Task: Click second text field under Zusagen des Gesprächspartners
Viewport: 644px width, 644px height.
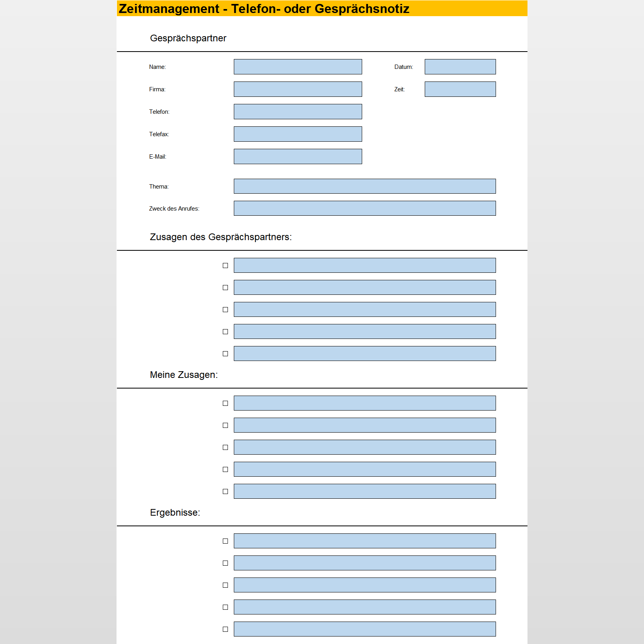Action: click(365, 287)
